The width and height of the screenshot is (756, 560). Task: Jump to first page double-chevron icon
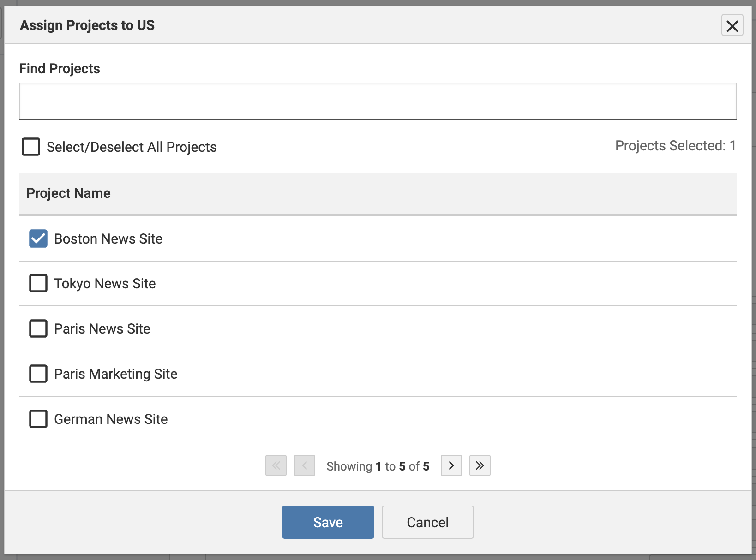coord(276,465)
